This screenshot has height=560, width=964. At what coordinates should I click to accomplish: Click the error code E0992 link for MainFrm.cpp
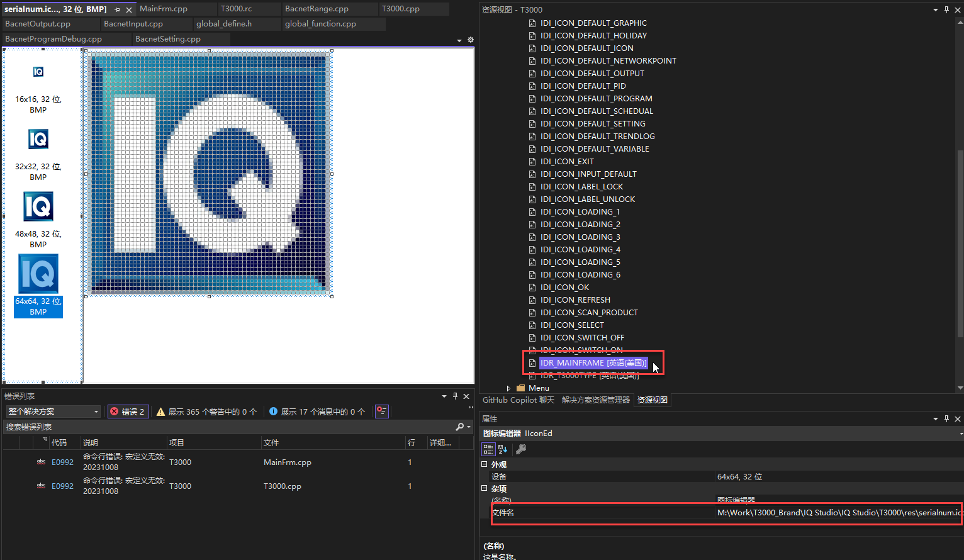[x=62, y=462]
